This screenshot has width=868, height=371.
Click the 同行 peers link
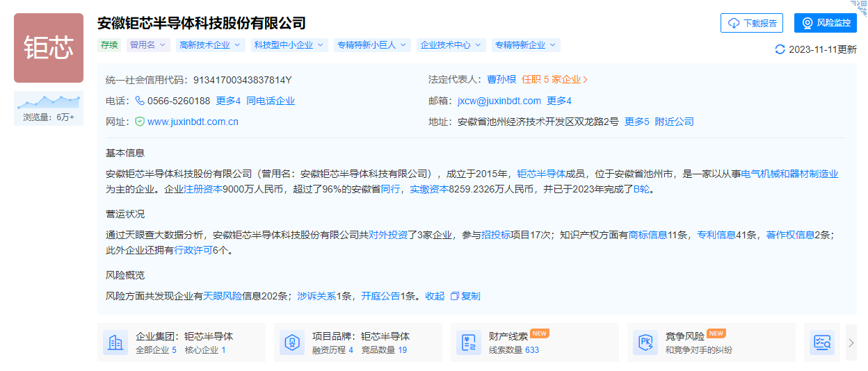(x=390, y=189)
